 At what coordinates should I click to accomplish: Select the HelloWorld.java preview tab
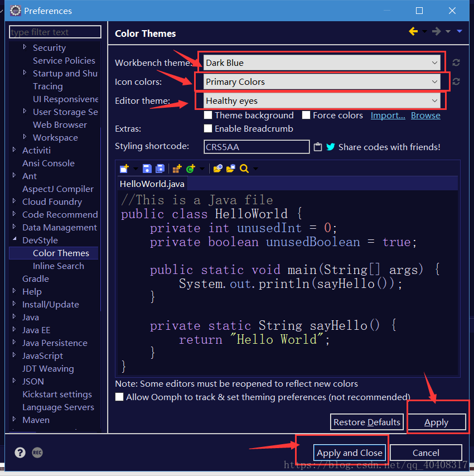(152, 184)
